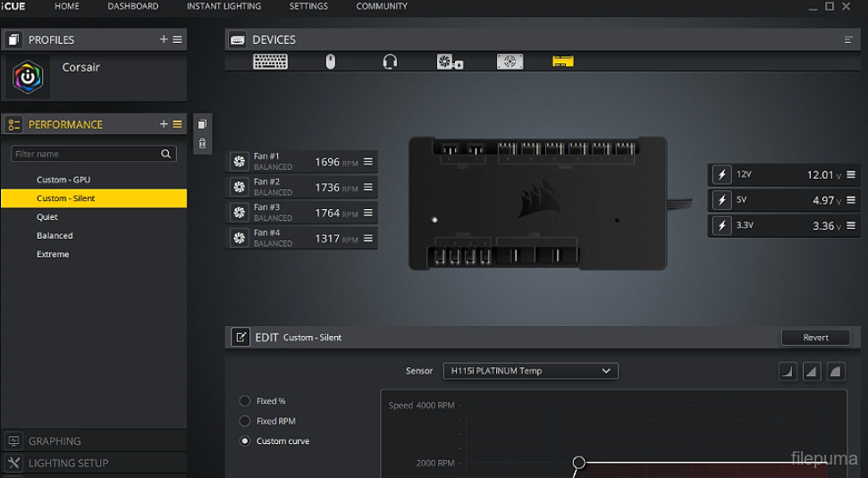Open the Dashboard tab

(132, 6)
